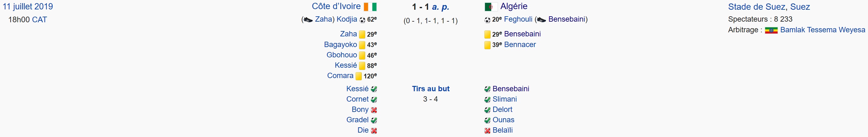
Task: Click the yellow card icon next to Bagayoko
Action: click(362, 45)
